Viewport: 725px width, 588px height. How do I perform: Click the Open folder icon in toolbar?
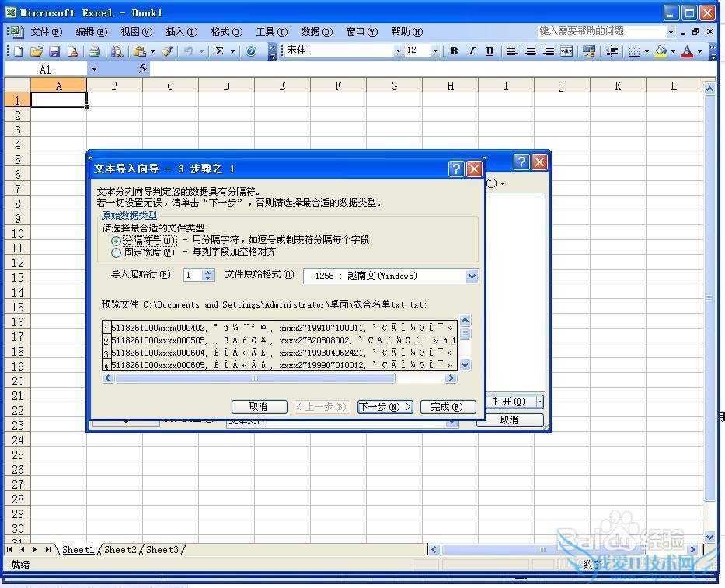pyautogui.click(x=37, y=51)
